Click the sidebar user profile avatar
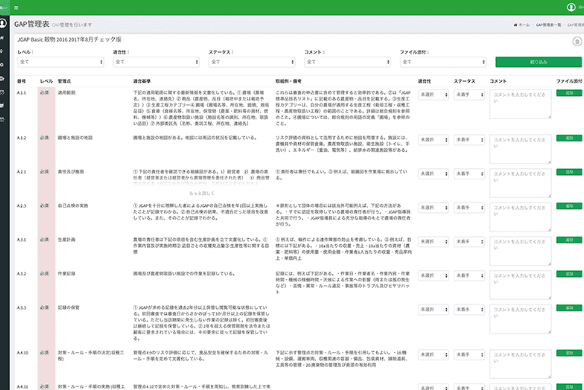This screenshot has width=584, height=390. 3,23
